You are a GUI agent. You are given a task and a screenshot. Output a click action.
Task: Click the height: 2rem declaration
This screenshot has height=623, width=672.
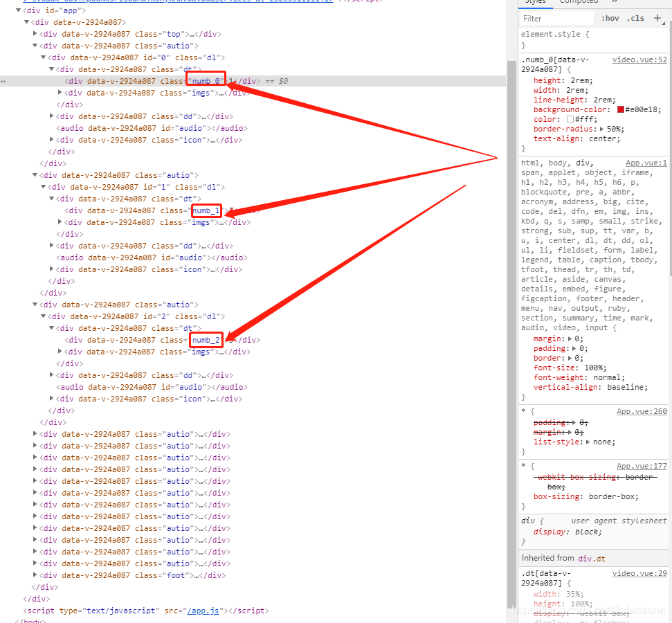pyautogui.click(x=563, y=80)
